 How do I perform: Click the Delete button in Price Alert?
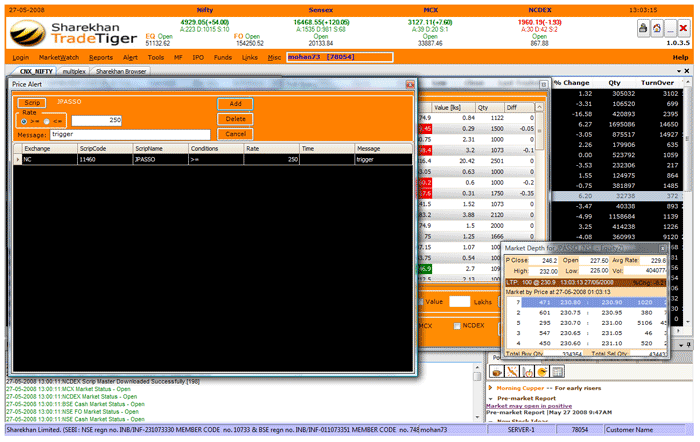click(x=235, y=119)
